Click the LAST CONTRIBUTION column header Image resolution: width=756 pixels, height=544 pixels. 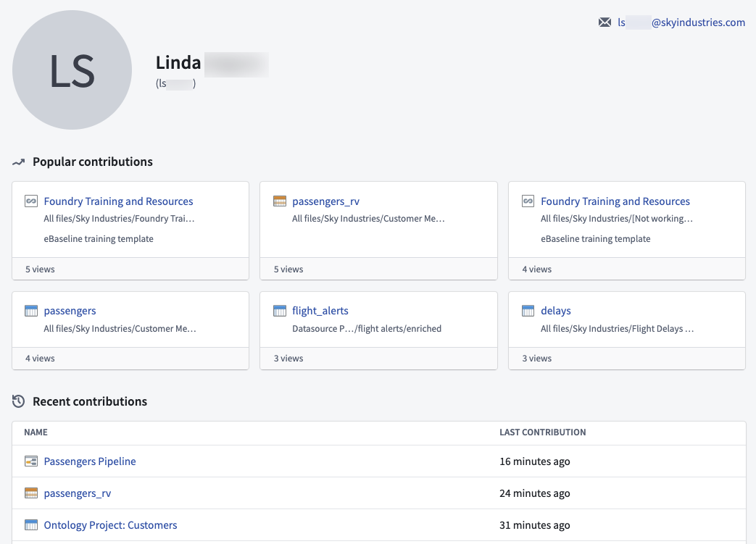(x=542, y=432)
